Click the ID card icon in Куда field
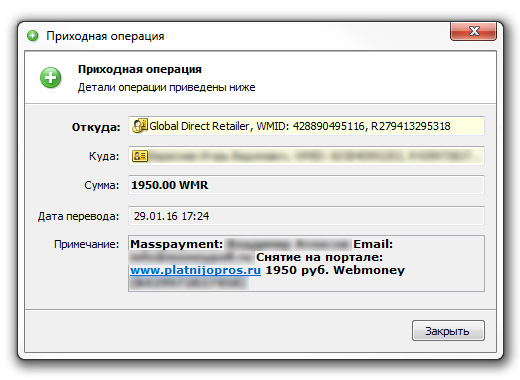520x380 pixels. 140,156
